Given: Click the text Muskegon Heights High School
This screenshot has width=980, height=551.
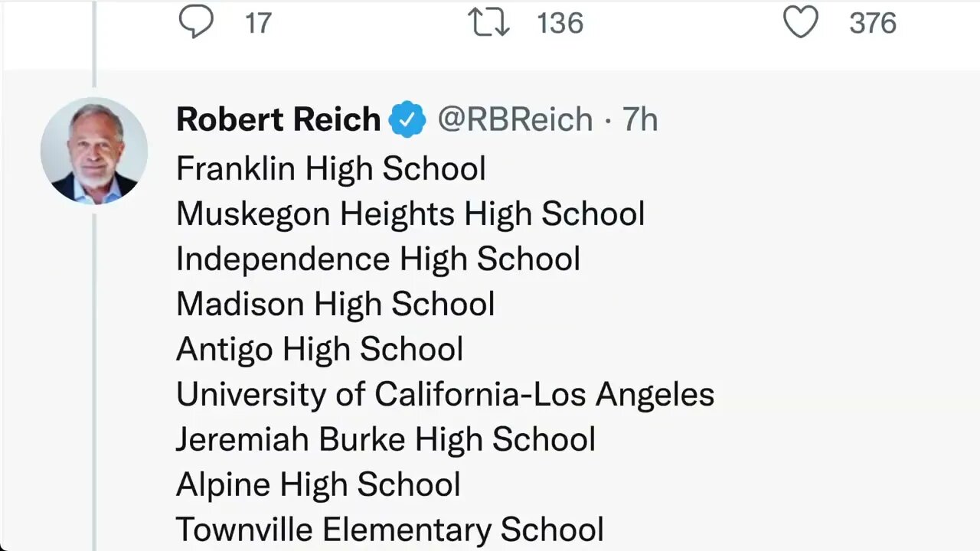Looking at the screenshot, I should coord(410,214).
